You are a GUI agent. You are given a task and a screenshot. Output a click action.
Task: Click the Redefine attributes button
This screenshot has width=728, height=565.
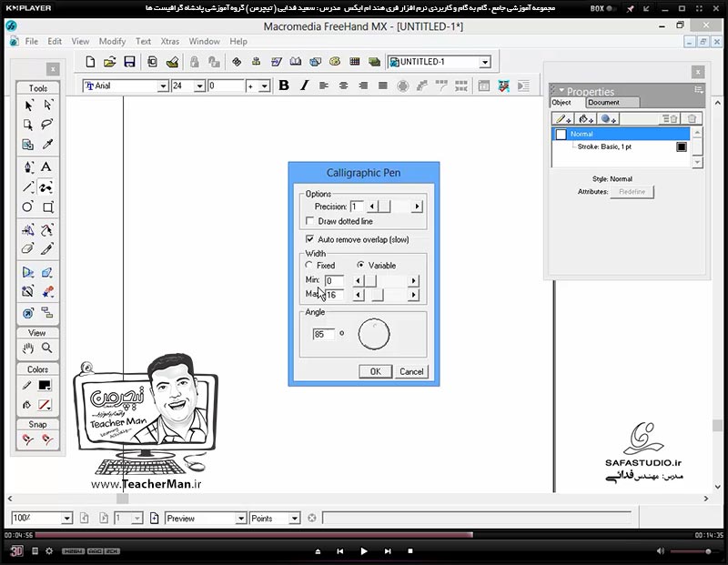tap(632, 192)
